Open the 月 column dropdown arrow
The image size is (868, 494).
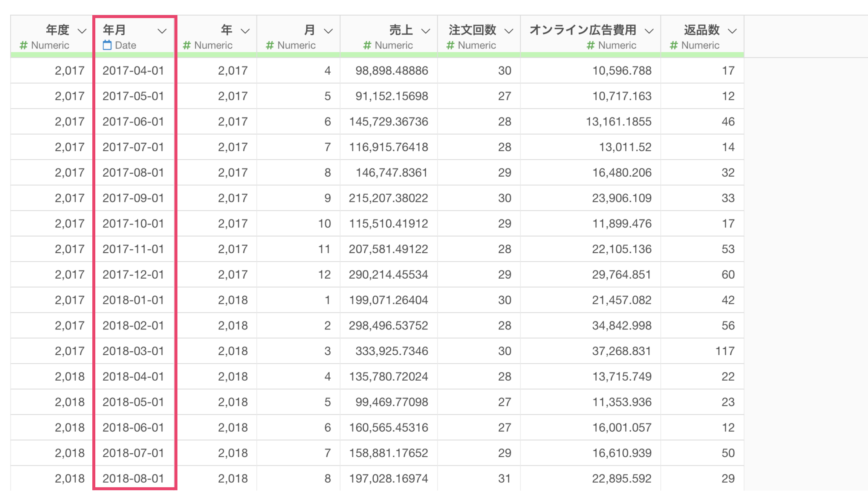(x=328, y=31)
